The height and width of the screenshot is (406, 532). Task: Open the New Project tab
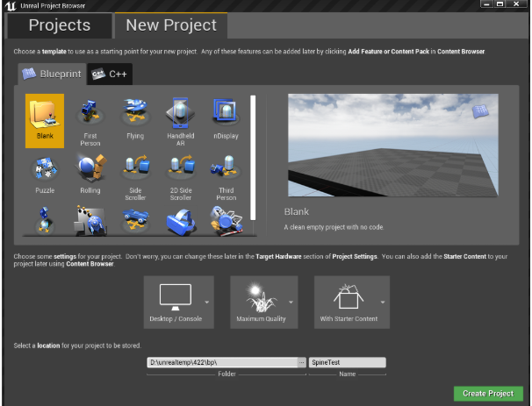[171, 25]
